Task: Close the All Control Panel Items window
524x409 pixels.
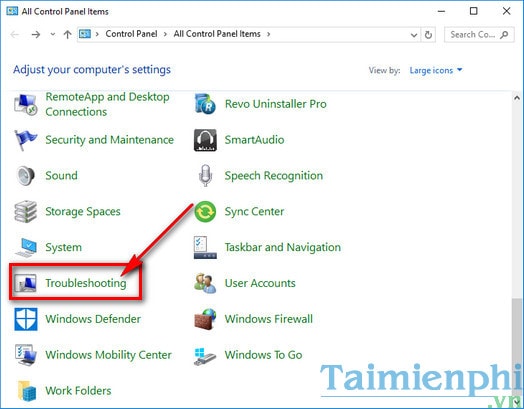Action: click(x=506, y=11)
